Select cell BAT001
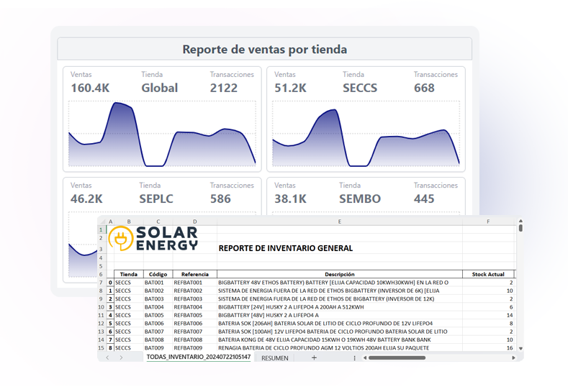 coord(158,283)
